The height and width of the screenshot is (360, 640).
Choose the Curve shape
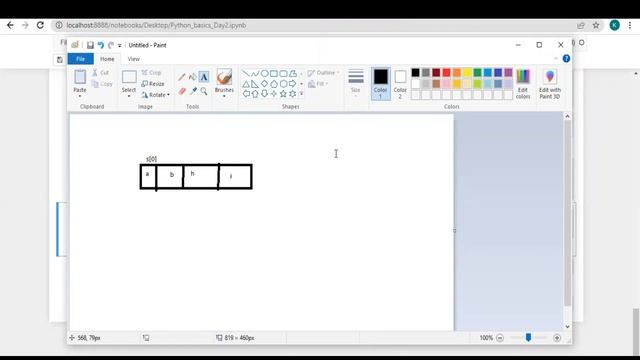(255, 73)
